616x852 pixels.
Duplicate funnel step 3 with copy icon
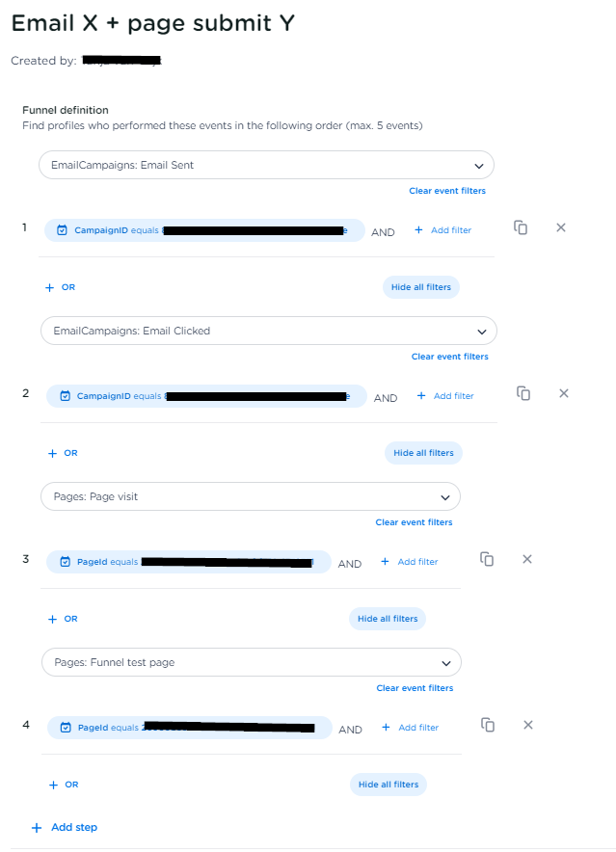tap(488, 559)
